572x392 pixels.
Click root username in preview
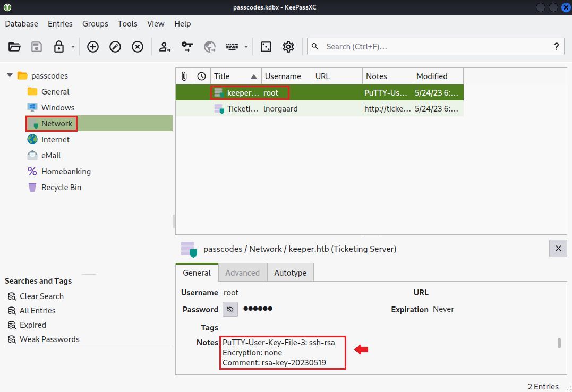[x=231, y=293]
